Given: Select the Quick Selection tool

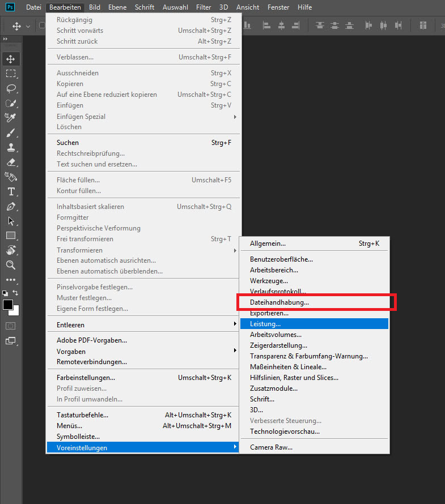Looking at the screenshot, I should click(x=11, y=103).
